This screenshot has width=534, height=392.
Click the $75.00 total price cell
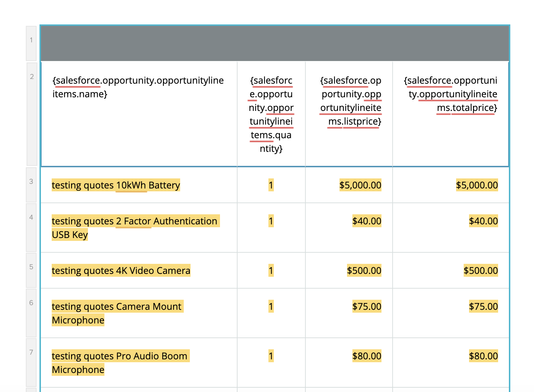[x=451, y=313]
